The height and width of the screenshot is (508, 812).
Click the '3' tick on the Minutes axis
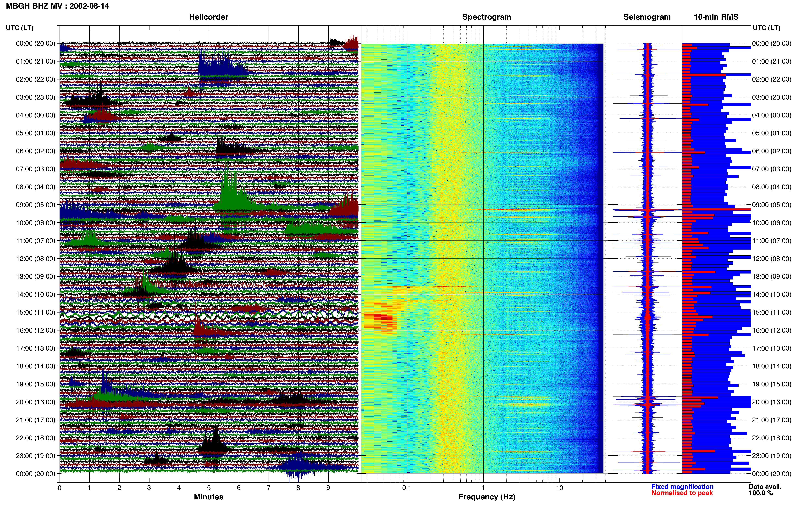149,487
